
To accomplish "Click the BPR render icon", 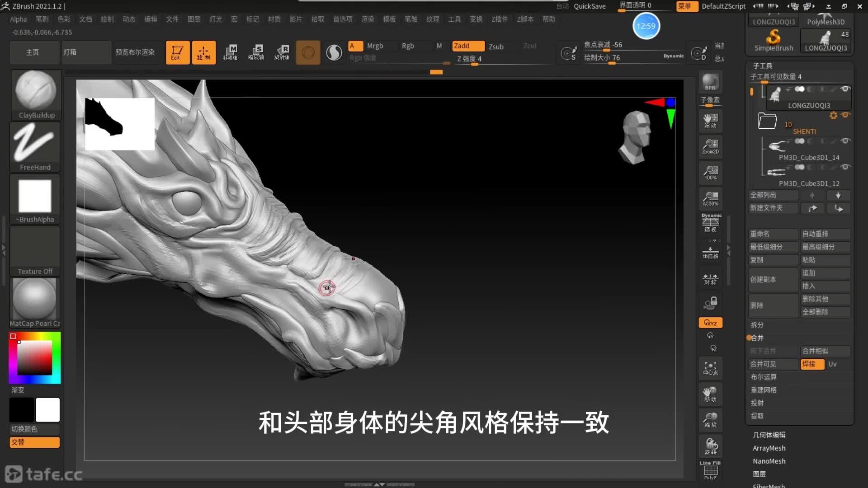I will point(710,82).
